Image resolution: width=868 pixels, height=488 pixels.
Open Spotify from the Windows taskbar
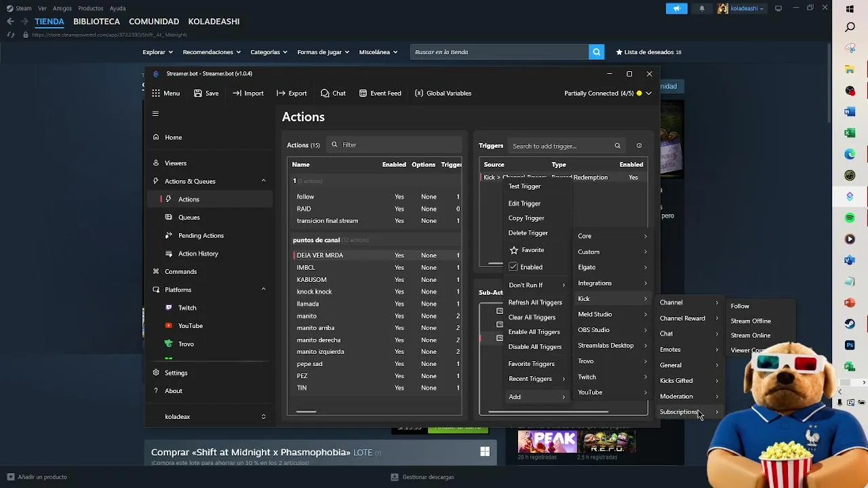(850, 218)
